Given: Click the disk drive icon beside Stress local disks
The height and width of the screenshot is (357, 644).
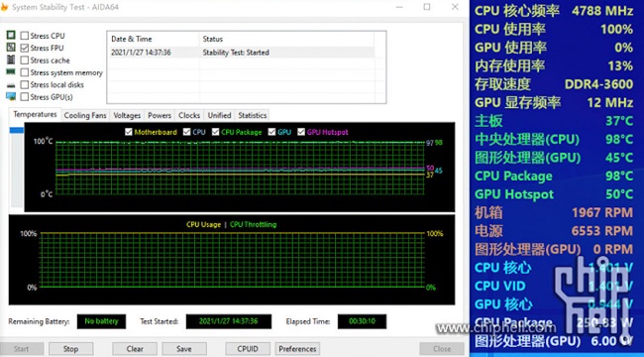Looking at the screenshot, I should click(x=11, y=84).
